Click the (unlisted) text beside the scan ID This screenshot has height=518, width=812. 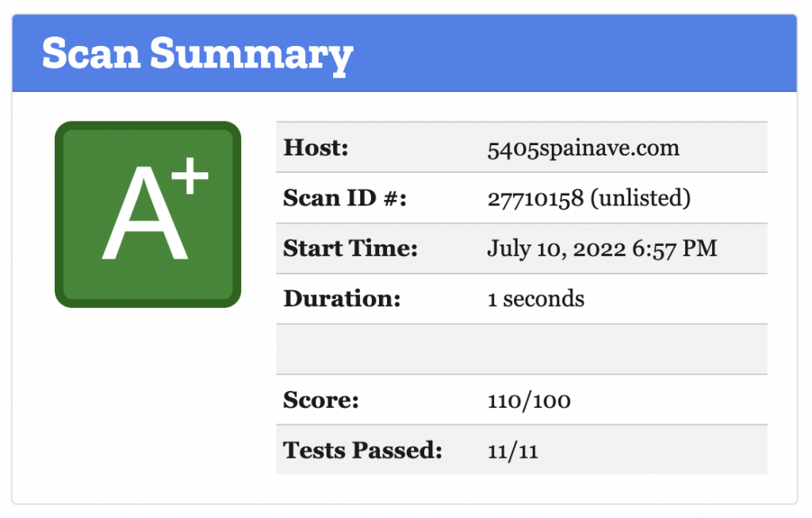pyautogui.click(x=640, y=198)
